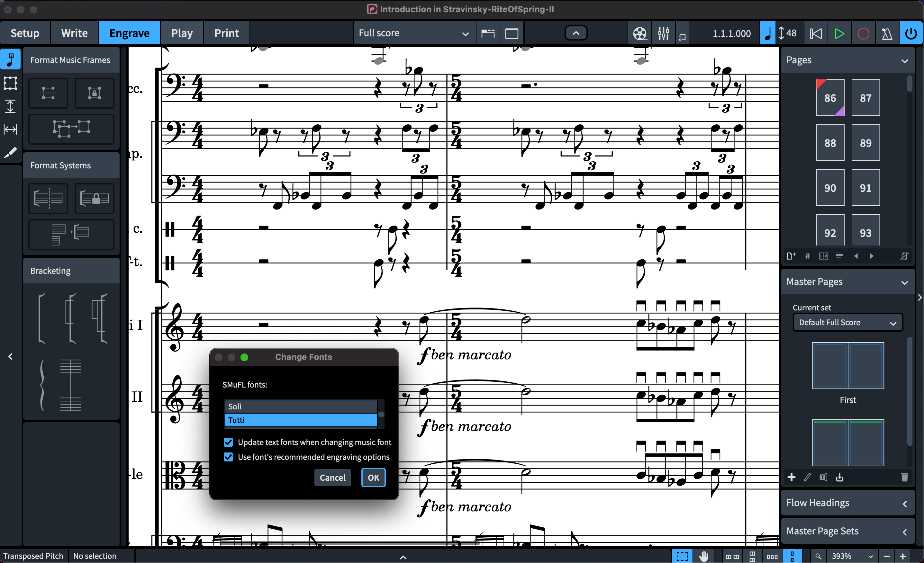Open the Mixer from the toolbar
The image size is (924, 563).
click(x=663, y=33)
